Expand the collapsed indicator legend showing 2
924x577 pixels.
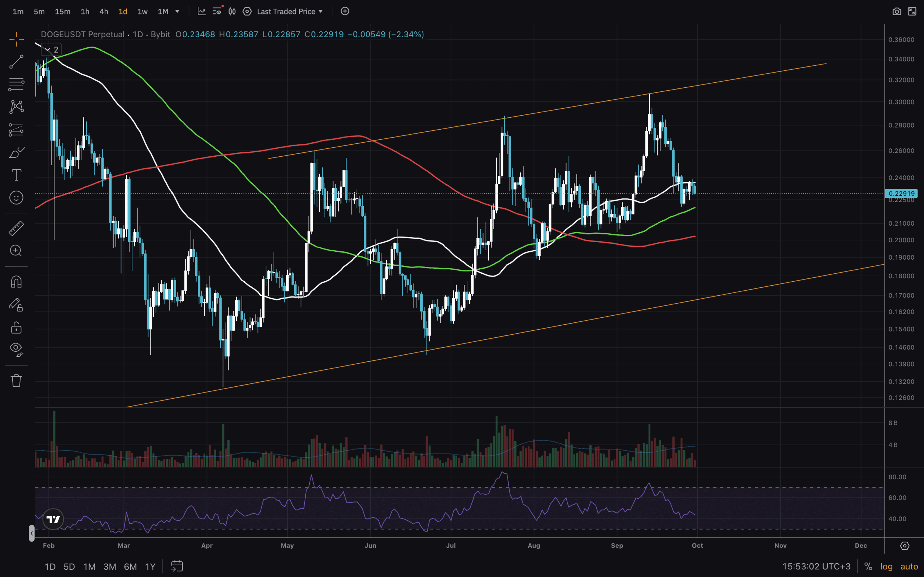pos(52,49)
